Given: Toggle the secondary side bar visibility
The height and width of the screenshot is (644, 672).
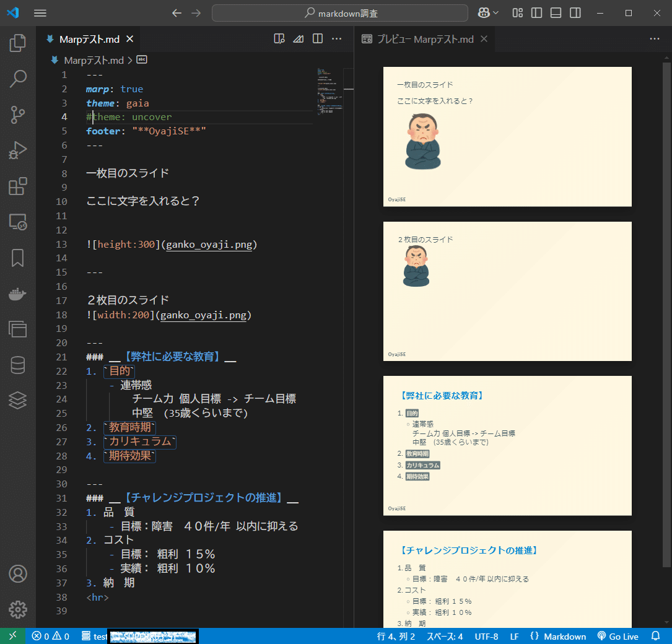Looking at the screenshot, I should pos(576,12).
